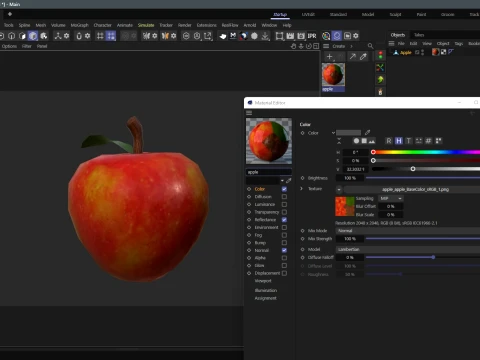The height and width of the screenshot is (360, 480).
Task: Open the Sampling MIP dropdown
Action: [x=391, y=198]
